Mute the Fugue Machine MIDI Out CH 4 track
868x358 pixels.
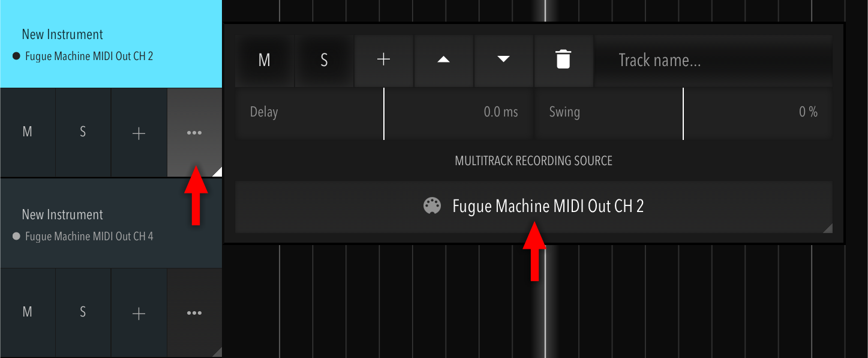point(28,312)
